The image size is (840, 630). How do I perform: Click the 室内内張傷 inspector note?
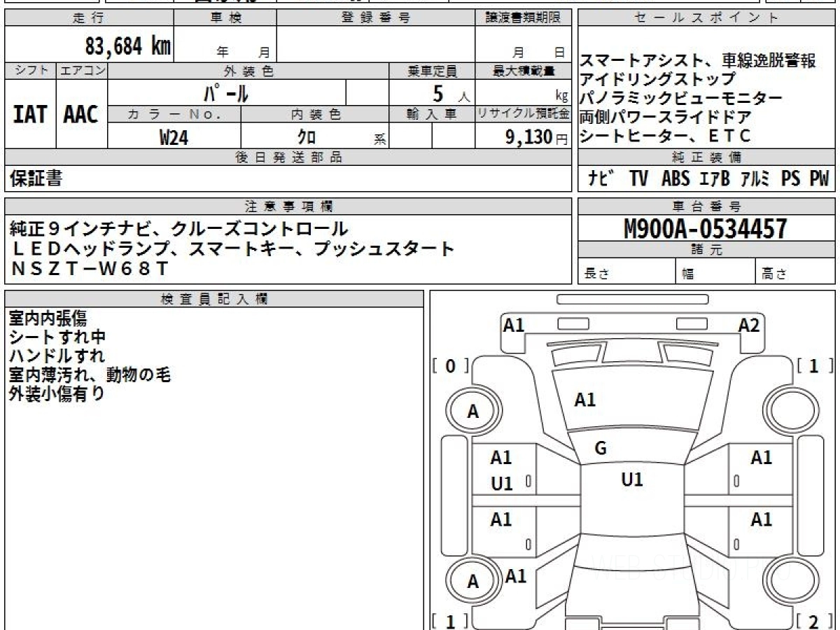coord(48,318)
